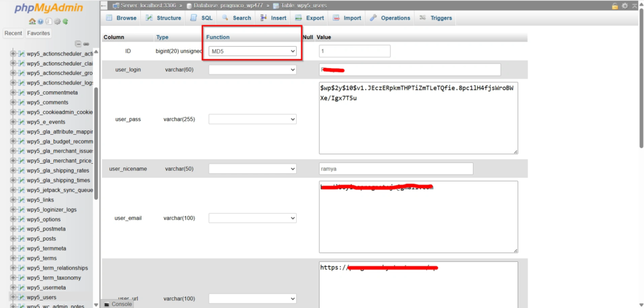The image size is (644, 308).
Task: Click table icon beside wpy5_users
Action: tap(22, 297)
